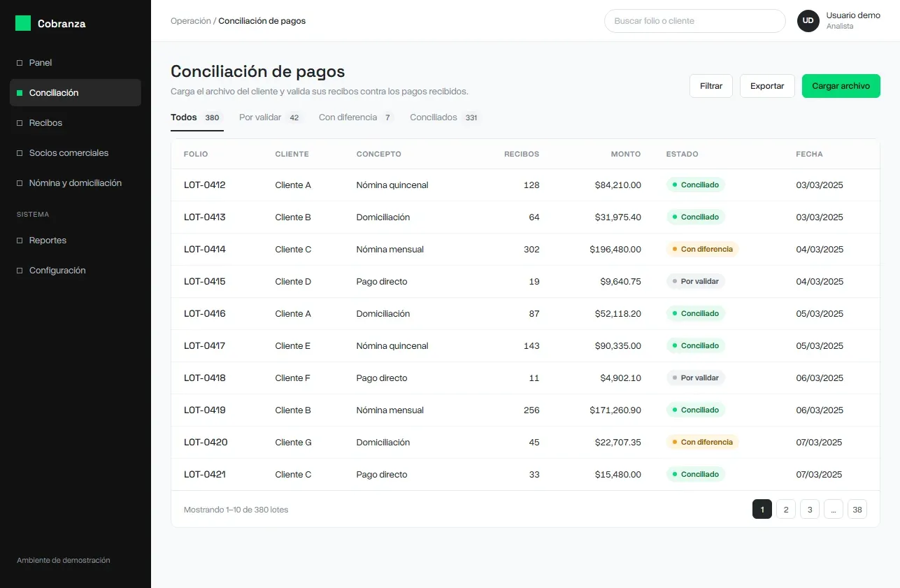
Task: Click folio LOT-0417
Action: 205,346
